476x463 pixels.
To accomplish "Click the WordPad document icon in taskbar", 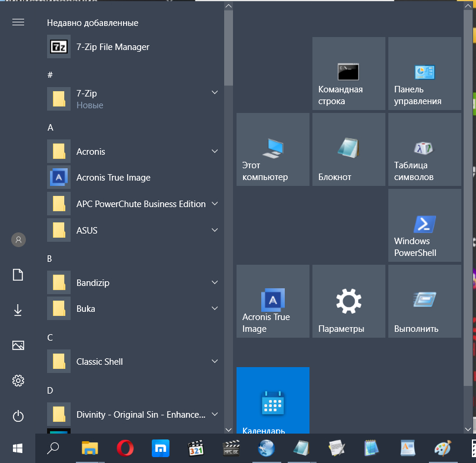I will coord(407,448).
